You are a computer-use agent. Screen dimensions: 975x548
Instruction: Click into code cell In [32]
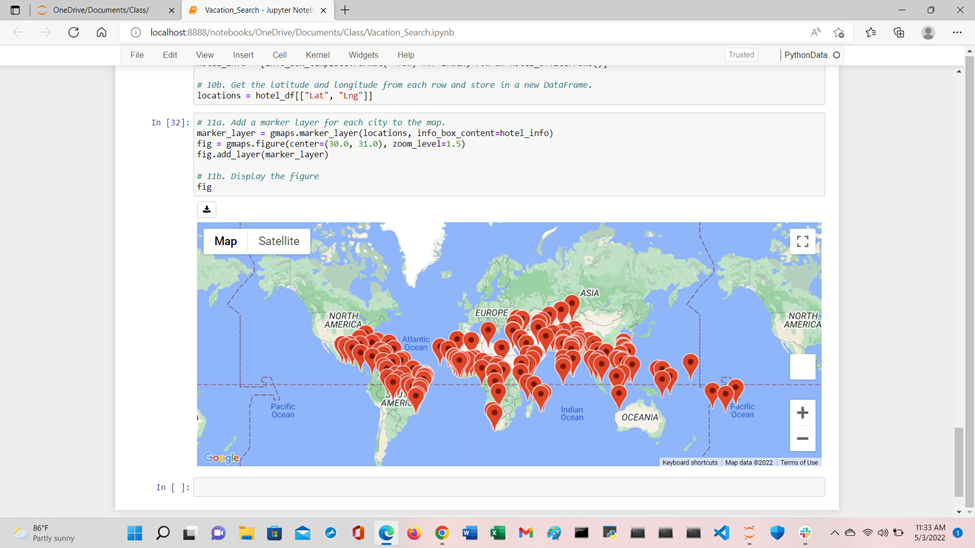[x=509, y=154]
